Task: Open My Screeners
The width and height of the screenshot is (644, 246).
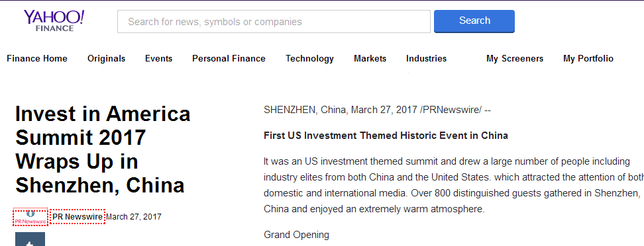Action: tap(515, 59)
